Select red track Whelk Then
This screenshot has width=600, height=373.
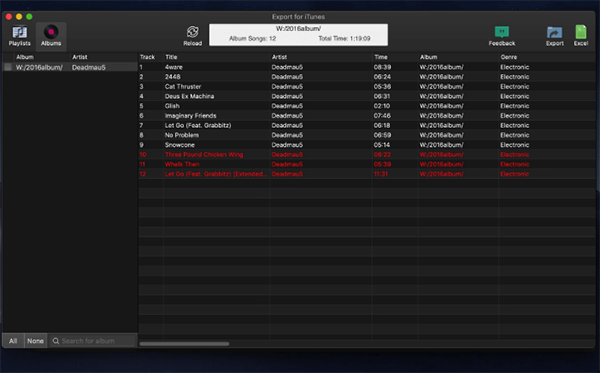[182, 164]
